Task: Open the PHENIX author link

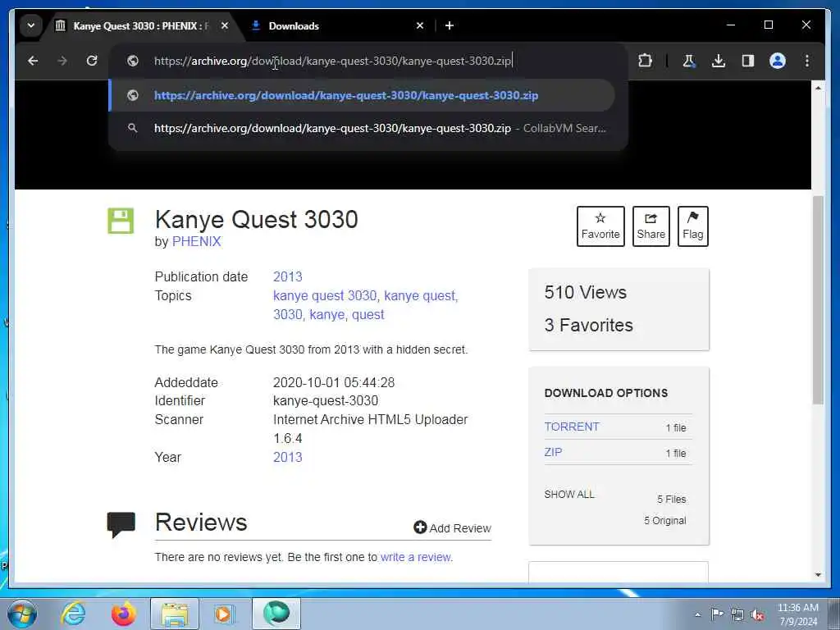Action: pyautogui.click(x=196, y=242)
